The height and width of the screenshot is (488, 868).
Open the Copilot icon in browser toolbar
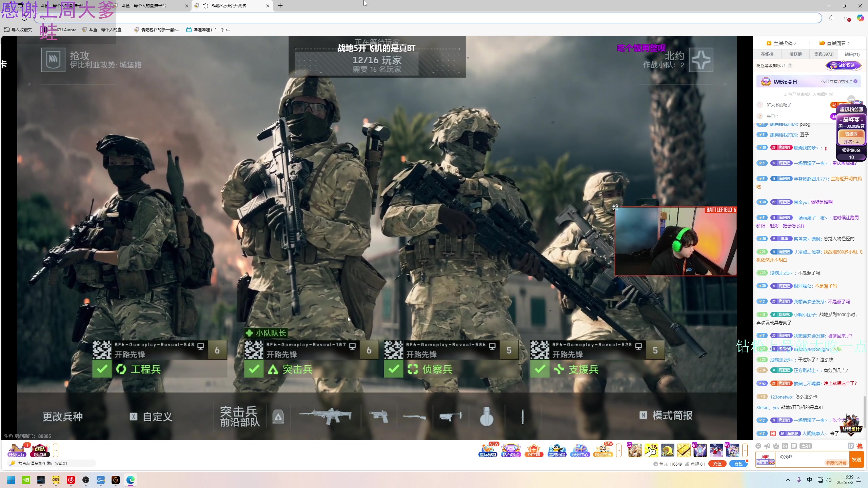[x=860, y=18]
